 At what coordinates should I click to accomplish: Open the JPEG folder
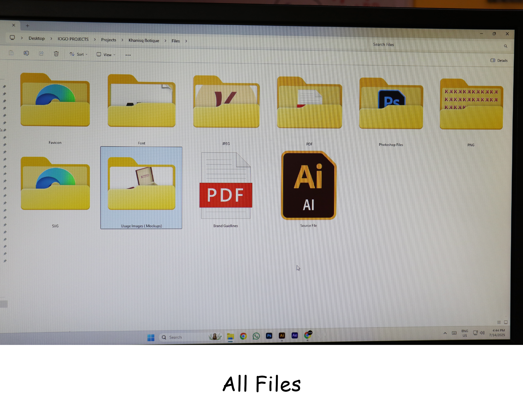point(226,101)
